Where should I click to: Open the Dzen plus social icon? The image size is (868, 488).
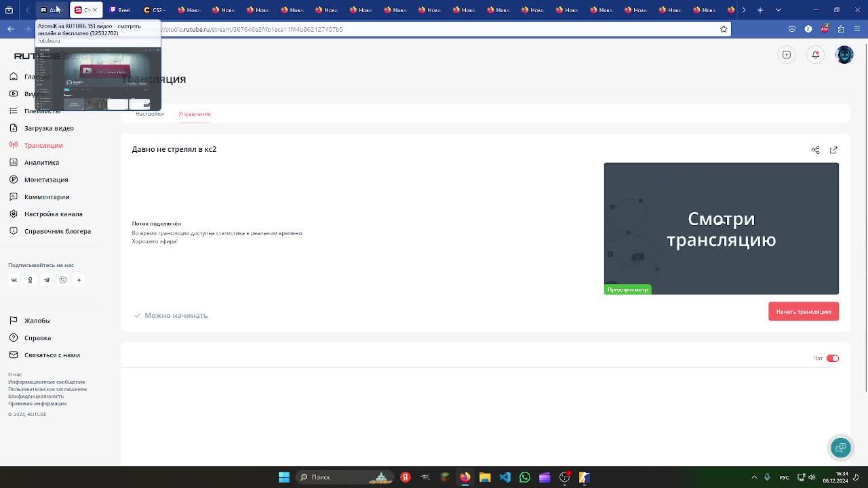(79, 280)
